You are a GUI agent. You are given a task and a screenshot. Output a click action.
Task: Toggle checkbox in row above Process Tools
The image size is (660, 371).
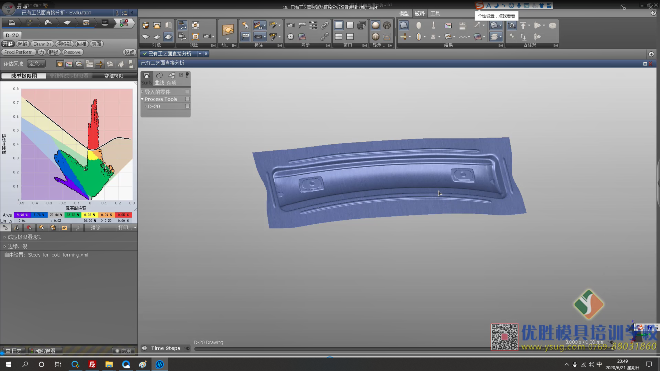[x=187, y=91]
